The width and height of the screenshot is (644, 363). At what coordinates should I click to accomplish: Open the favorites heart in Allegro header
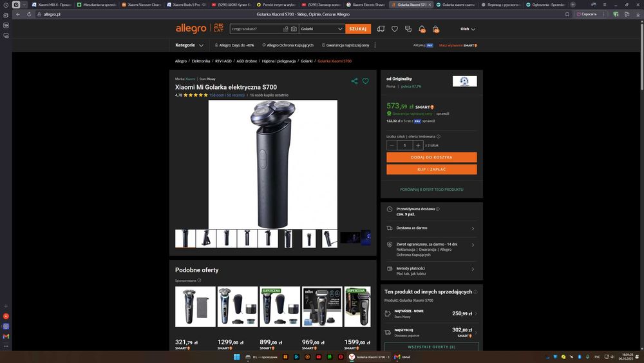(x=394, y=29)
